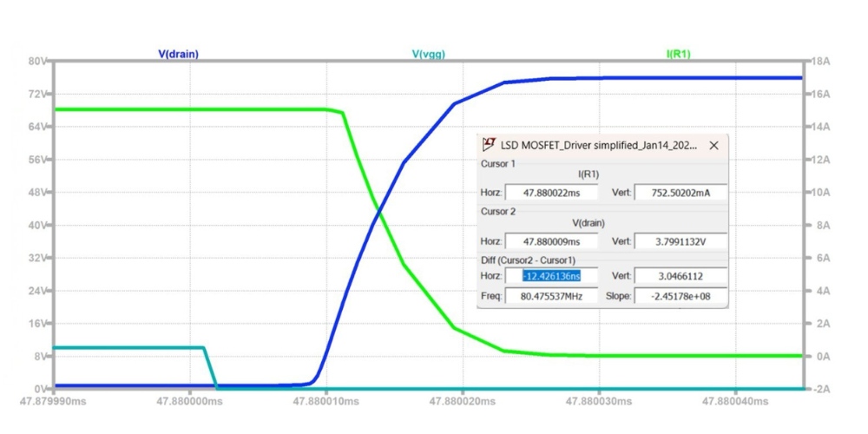
Task: Click the Cursor 2 Horz field
Action: point(551,241)
